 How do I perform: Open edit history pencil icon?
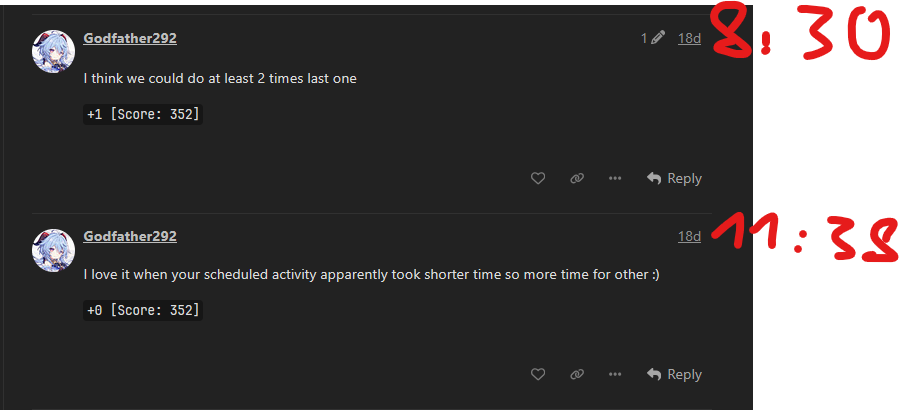(x=657, y=38)
